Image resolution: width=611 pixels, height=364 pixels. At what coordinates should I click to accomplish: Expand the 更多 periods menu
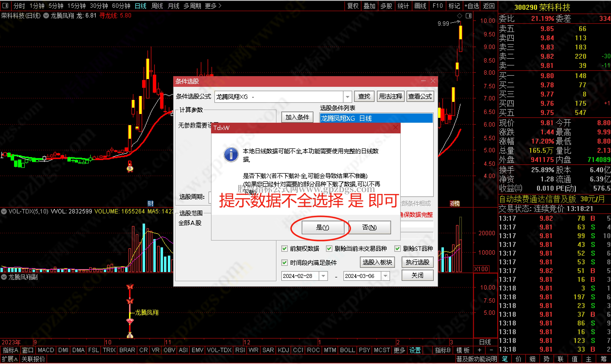point(213,6)
